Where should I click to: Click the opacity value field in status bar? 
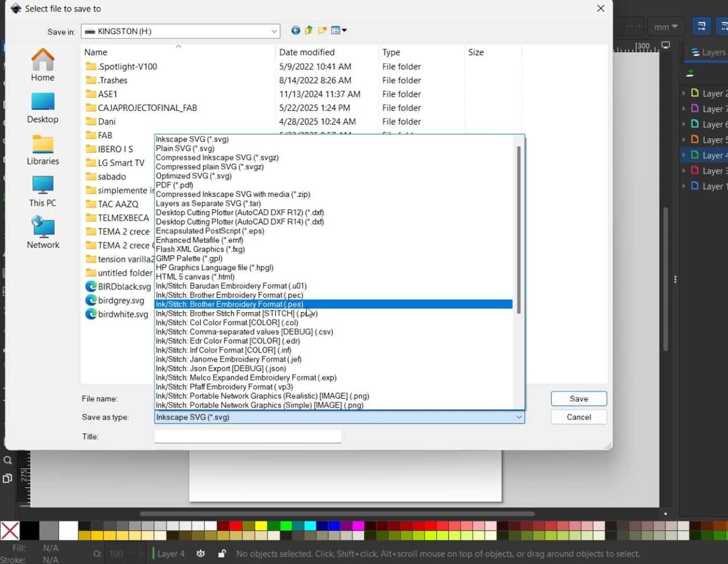tap(116, 554)
